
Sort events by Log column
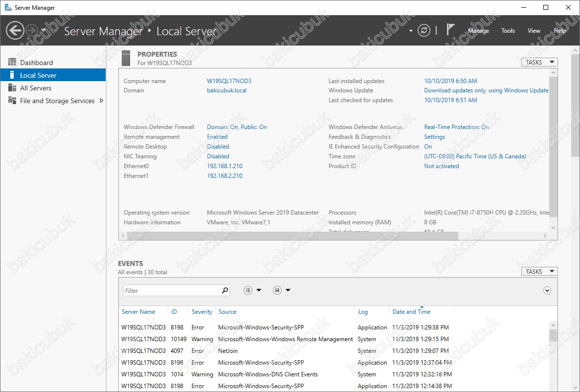coord(363,312)
